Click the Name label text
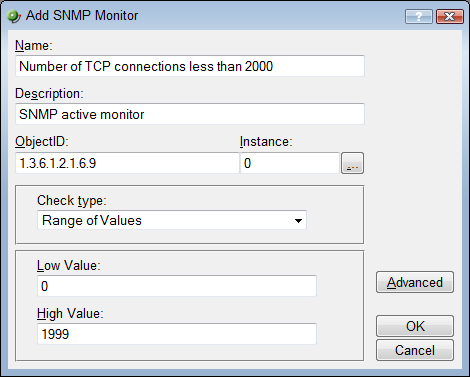The width and height of the screenshot is (470, 377). (34, 46)
